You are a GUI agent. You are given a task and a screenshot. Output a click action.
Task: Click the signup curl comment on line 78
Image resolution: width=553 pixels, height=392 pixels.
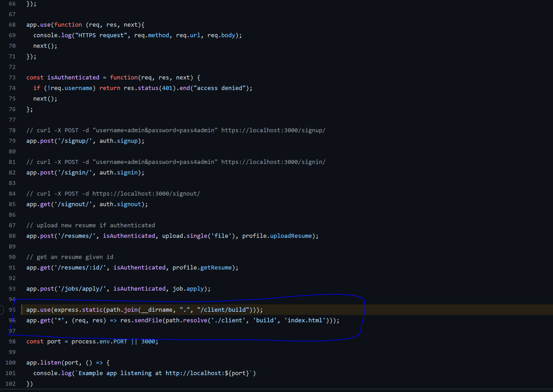click(x=176, y=130)
